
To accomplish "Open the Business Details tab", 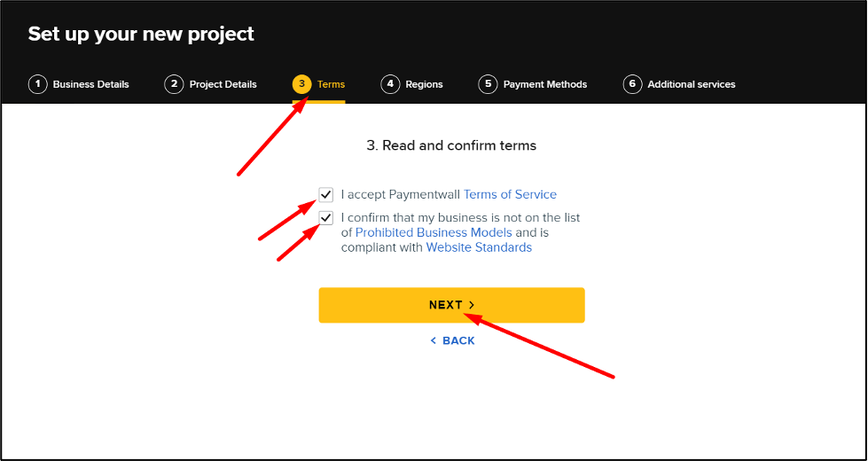I will 90,84.
